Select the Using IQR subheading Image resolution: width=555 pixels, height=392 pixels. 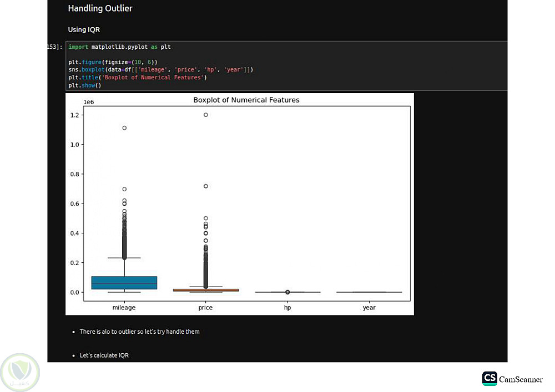pyautogui.click(x=84, y=29)
